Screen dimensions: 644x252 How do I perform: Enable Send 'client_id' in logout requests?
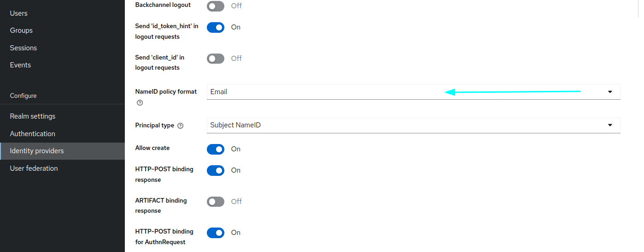pos(216,59)
